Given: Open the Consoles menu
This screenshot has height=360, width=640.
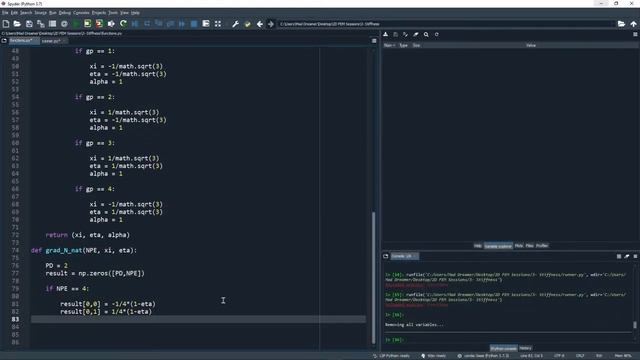Looking at the screenshot, I should point(81,13).
